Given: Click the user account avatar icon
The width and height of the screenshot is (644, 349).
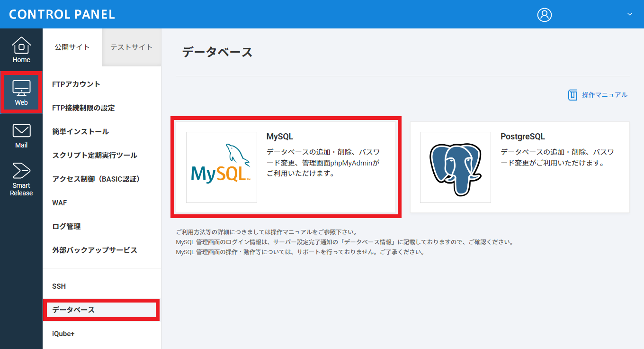Looking at the screenshot, I should [x=545, y=15].
